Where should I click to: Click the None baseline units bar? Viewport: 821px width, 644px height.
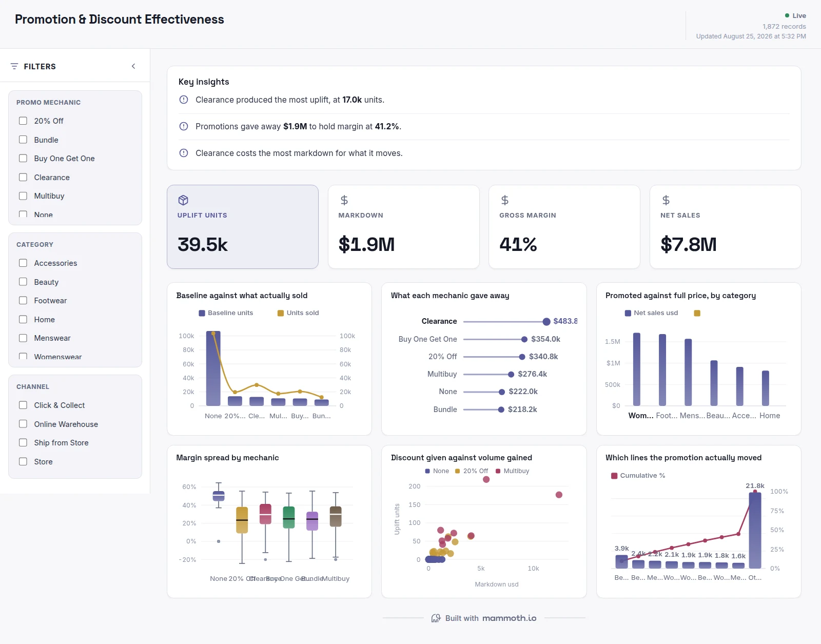point(213,368)
